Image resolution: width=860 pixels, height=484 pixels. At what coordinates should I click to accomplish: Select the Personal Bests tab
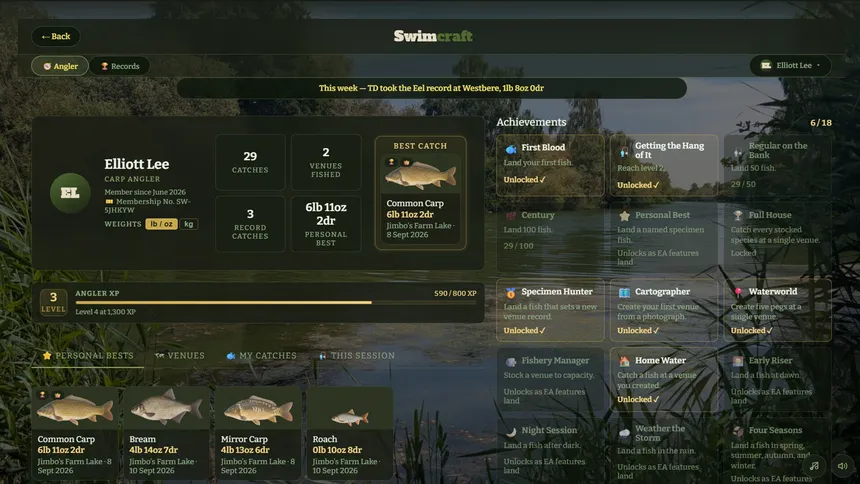88,356
